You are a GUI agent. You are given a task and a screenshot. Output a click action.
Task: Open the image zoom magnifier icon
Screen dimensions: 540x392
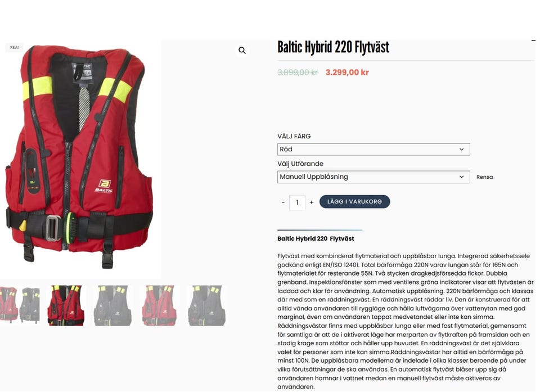click(242, 50)
